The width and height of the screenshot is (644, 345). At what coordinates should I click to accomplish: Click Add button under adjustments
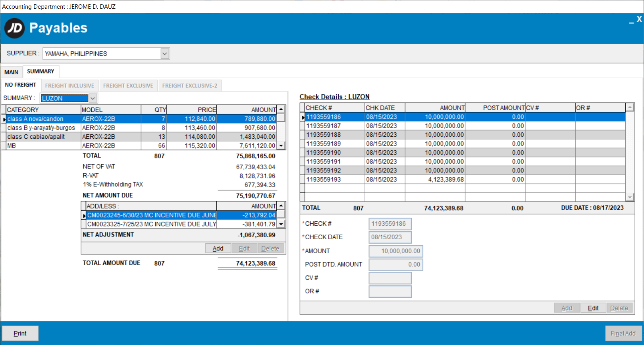click(x=218, y=248)
